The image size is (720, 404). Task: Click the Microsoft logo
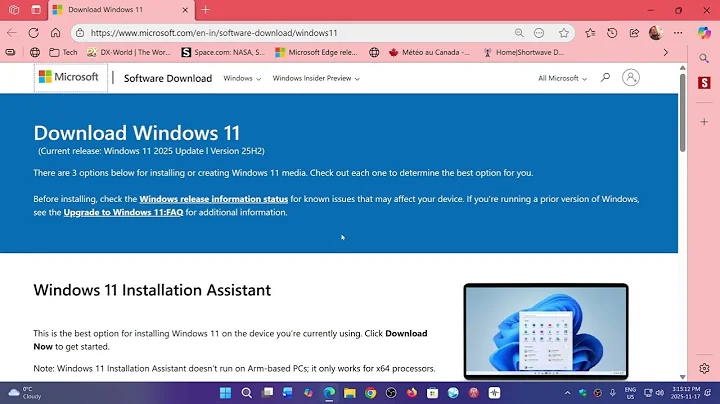pos(69,77)
